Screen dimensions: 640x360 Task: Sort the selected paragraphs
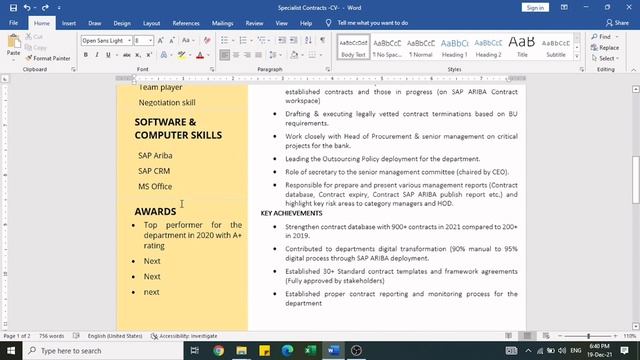[308, 40]
